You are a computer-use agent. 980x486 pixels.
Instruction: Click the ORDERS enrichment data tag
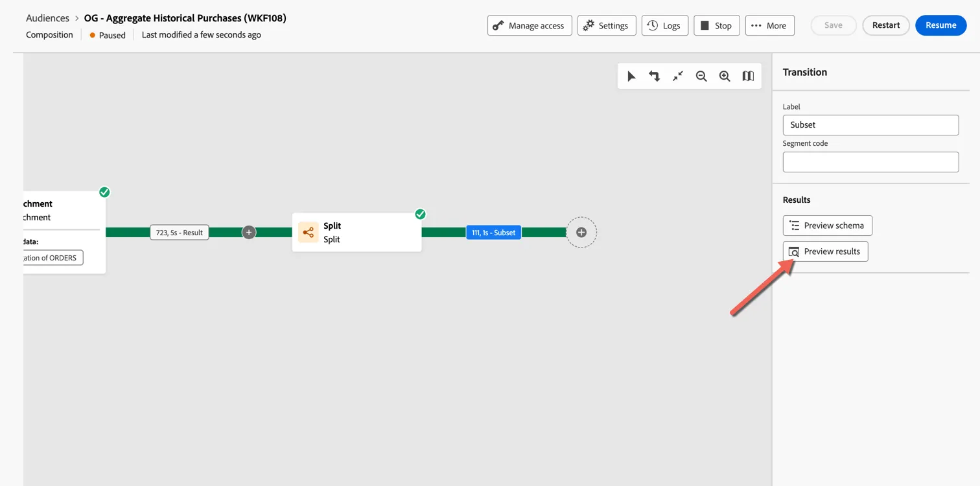[53, 258]
